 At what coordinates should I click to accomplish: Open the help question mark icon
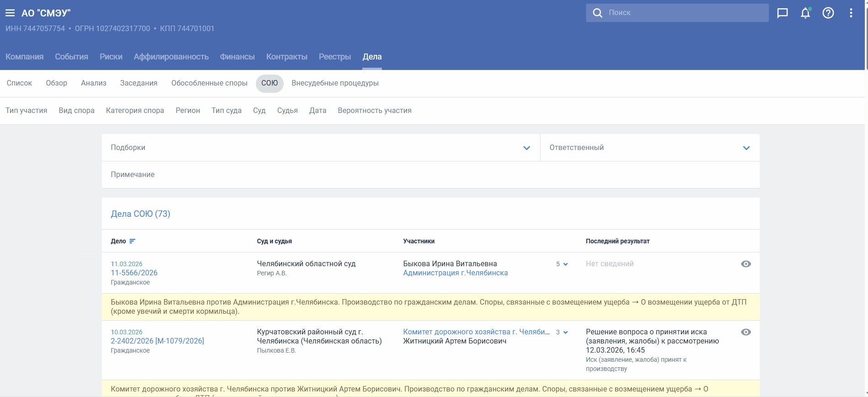(828, 13)
